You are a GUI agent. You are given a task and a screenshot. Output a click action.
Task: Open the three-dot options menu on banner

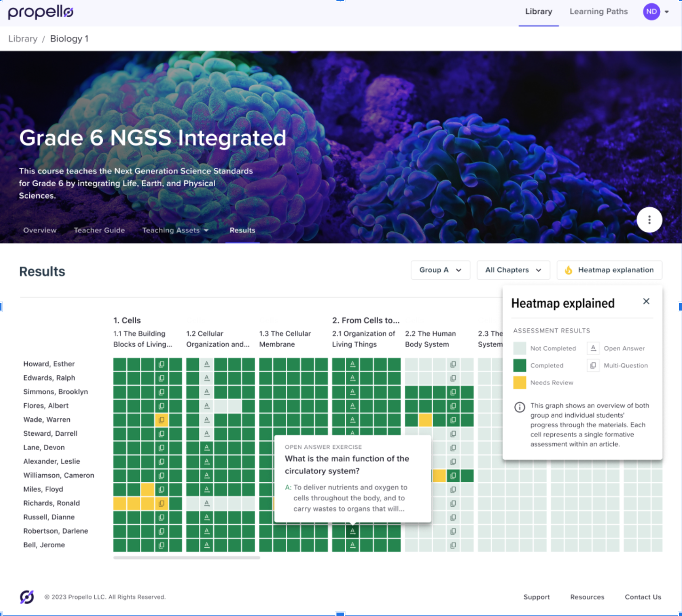pyautogui.click(x=649, y=220)
